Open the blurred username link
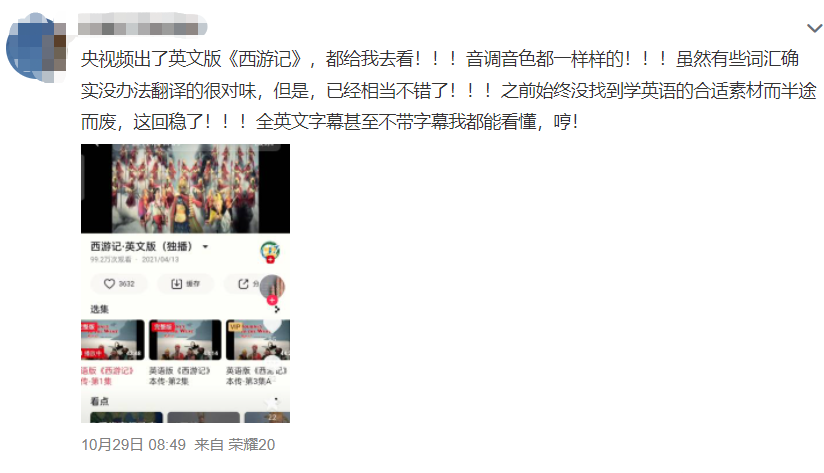The height and width of the screenshot is (473, 824). (142, 25)
